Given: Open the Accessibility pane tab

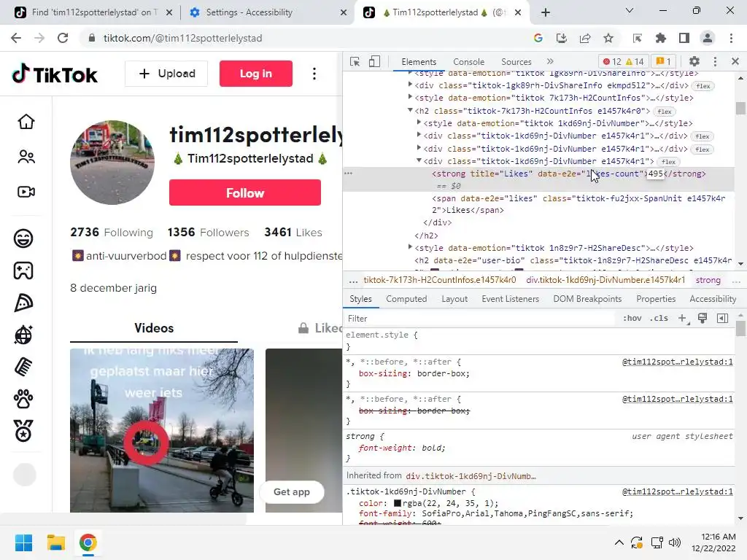Looking at the screenshot, I should pos(713,299).
